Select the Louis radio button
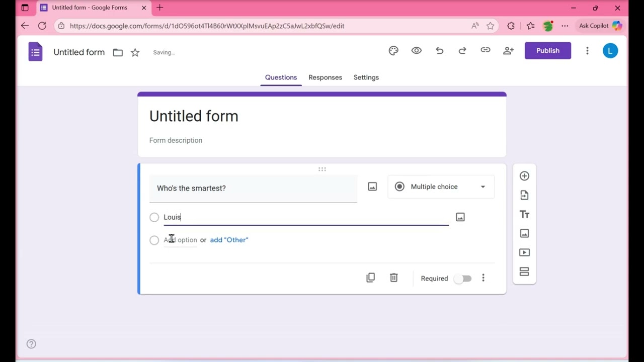 (154, 217)
